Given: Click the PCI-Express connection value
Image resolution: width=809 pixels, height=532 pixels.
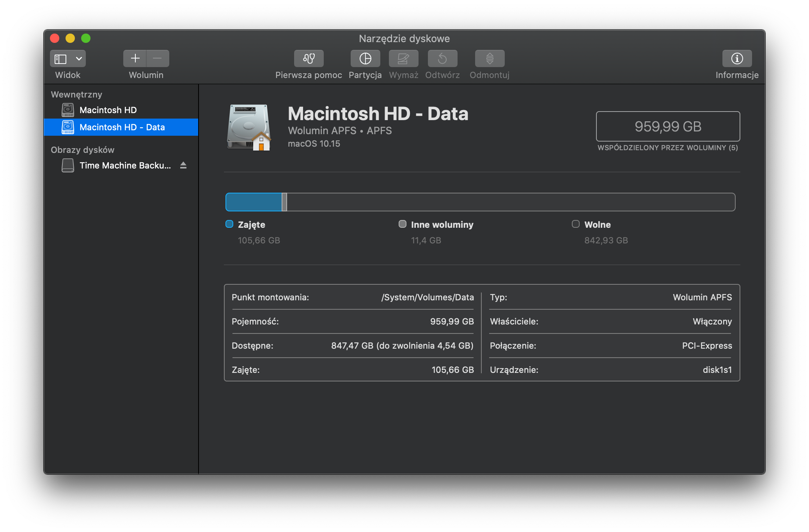Looking at the screenshot, I should pos(707,346).
